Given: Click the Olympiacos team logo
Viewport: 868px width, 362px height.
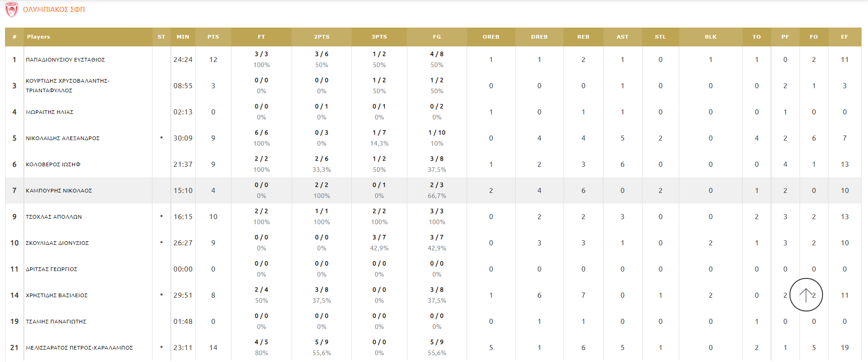Looking at the screenshot, I should pos(11,10).
